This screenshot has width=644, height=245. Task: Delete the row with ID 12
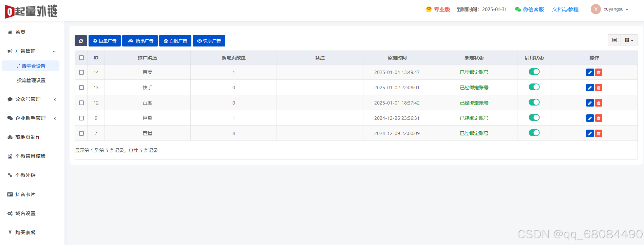coord(599,103)
